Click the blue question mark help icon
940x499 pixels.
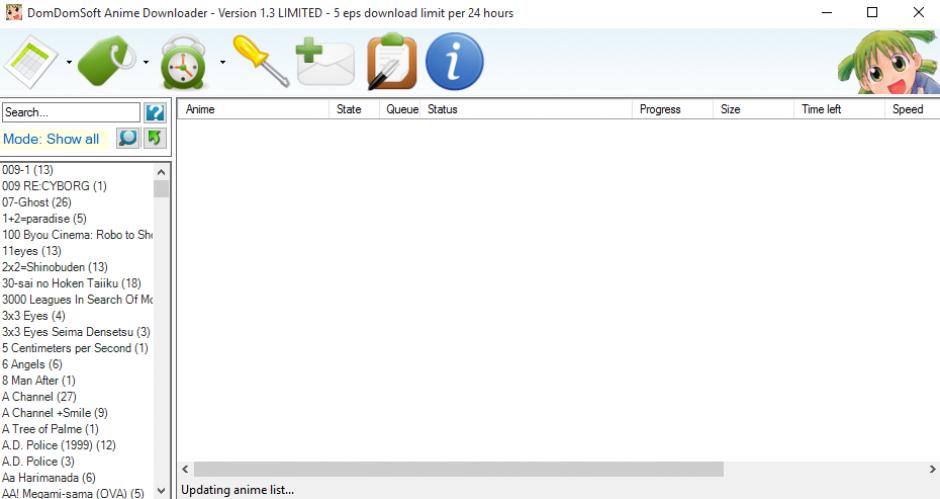155,112
